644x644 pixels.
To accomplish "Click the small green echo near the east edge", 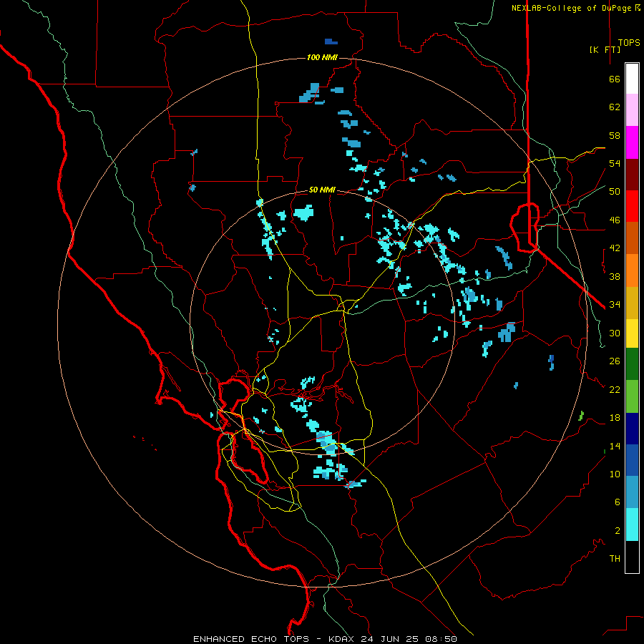I will tap(581, 416).
